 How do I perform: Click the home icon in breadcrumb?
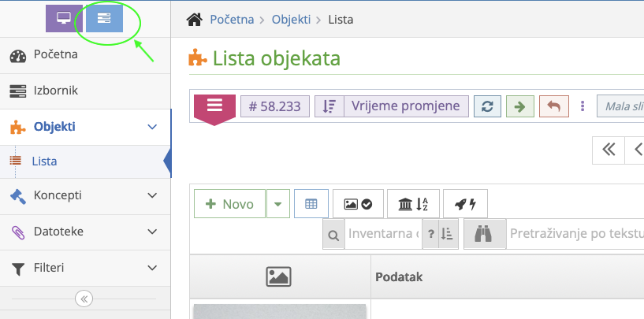click(x=195, y=19)
